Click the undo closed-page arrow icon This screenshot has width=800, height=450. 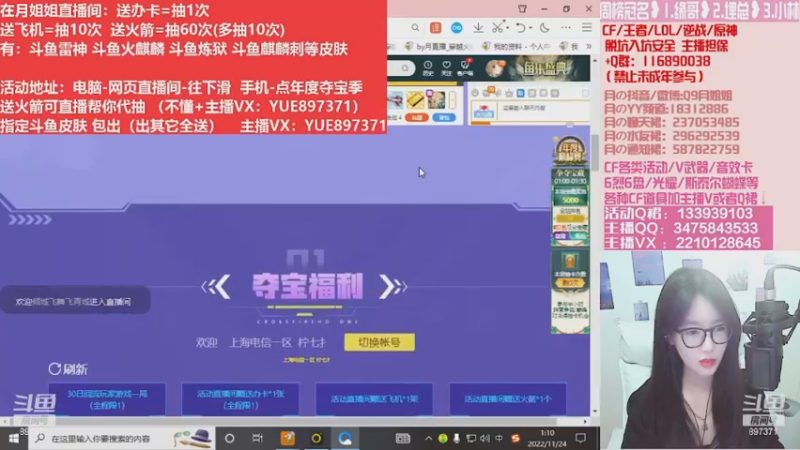(520, 28)
